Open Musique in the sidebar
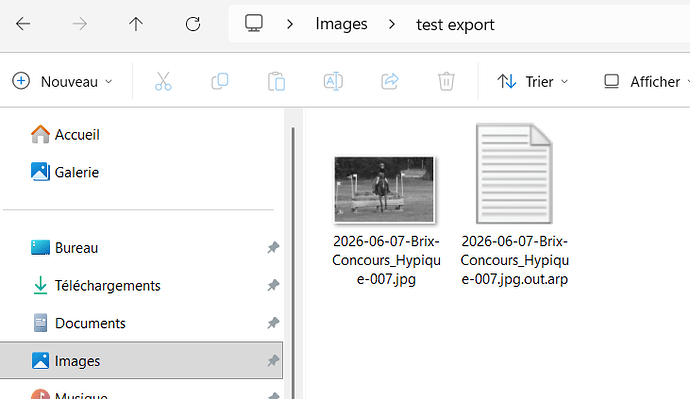 69,395
